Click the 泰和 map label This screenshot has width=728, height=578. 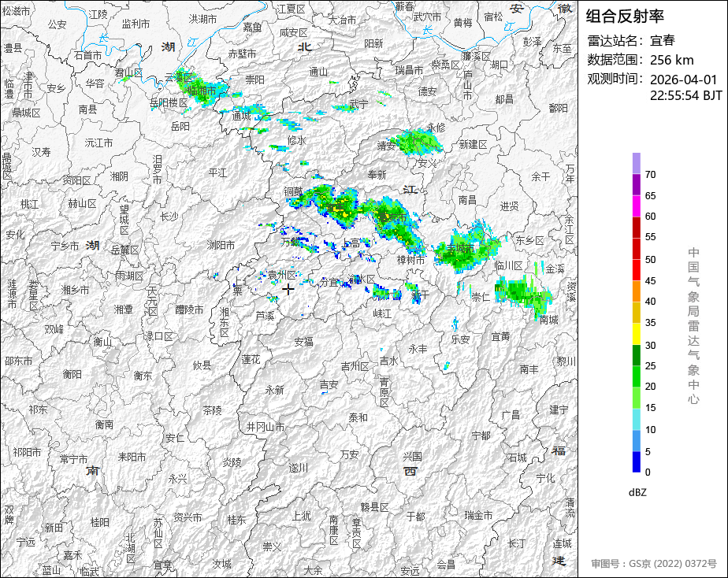[x=358, y=417]
